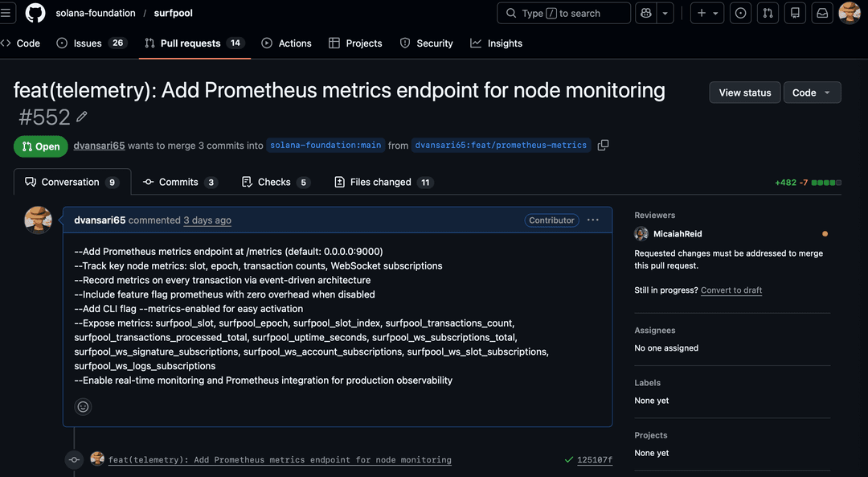Switch to the Commits tab

coord(180,183)
